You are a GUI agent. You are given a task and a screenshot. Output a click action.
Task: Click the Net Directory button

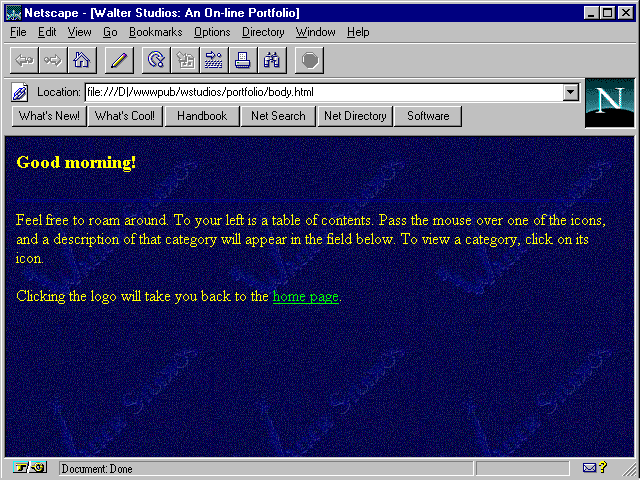(x=355, y=116)
